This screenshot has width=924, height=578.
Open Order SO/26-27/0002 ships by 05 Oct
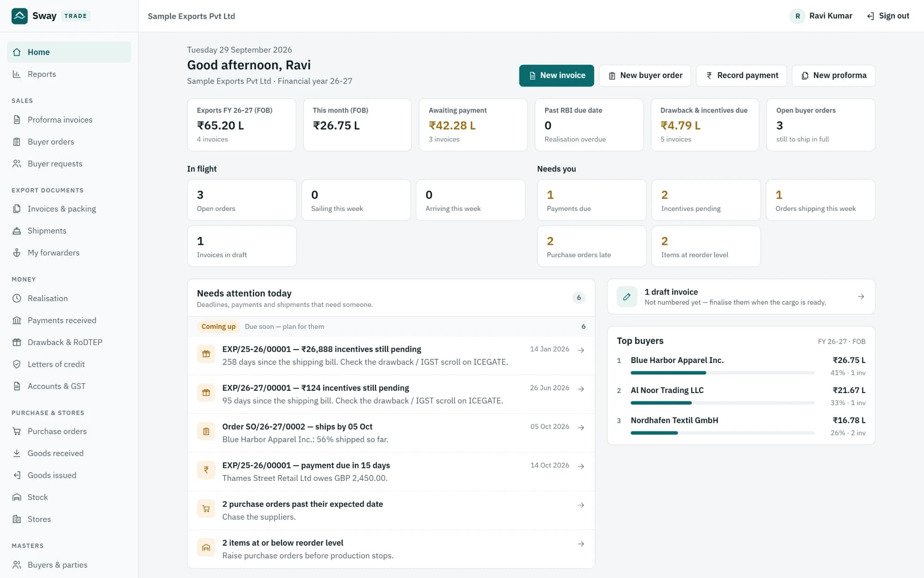coord(391,433)
